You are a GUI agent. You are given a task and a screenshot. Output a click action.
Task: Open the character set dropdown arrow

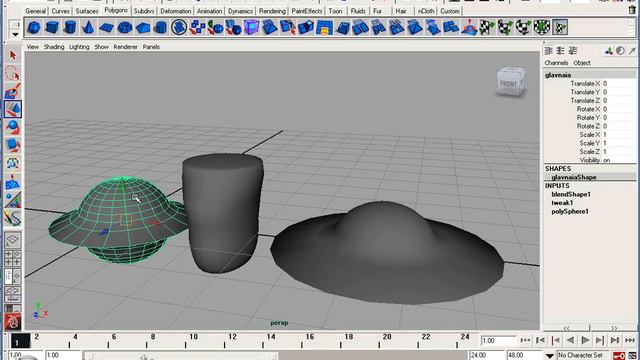[x=550, y=356]
